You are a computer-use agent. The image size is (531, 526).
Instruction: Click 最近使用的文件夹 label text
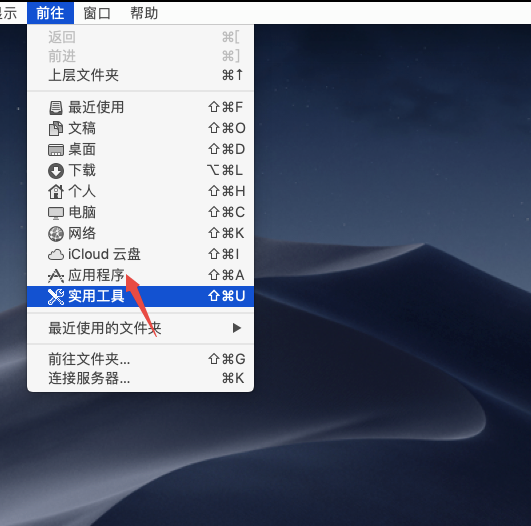click(x=105, y=328)
